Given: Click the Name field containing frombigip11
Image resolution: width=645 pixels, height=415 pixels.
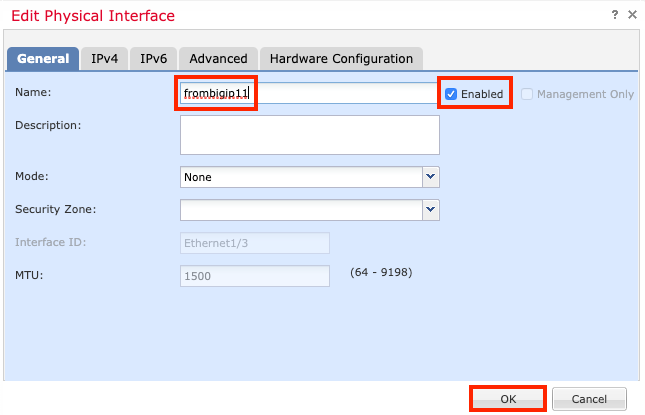Looking at the screenshot, I should pos(308,93).
